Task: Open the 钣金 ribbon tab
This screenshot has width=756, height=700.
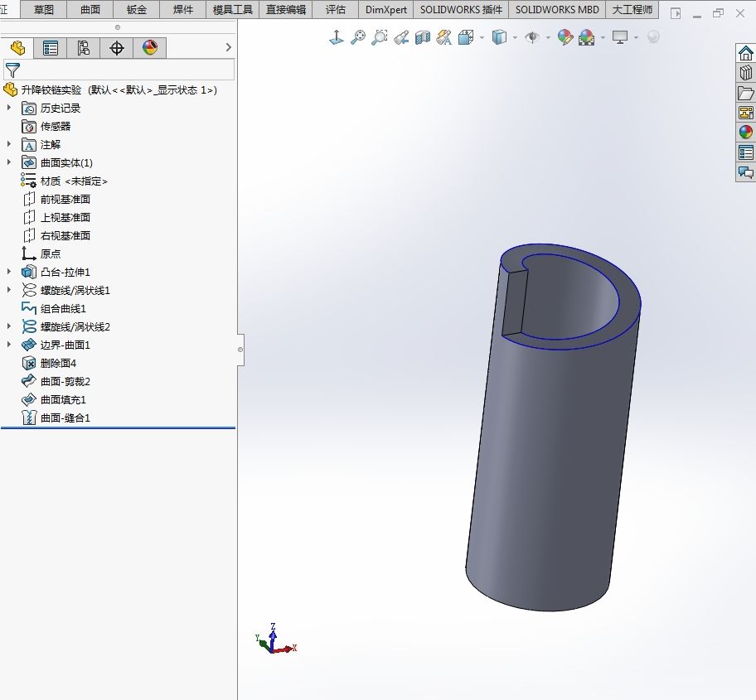Action: [137, 10]
